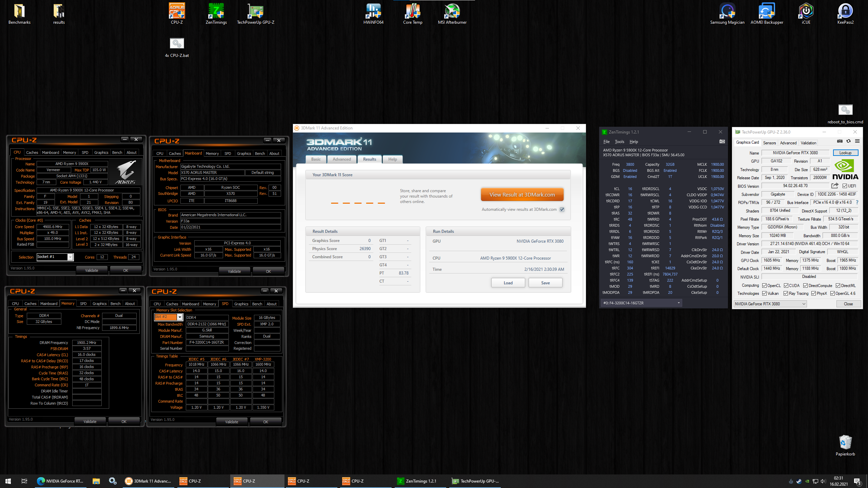The width and height of the screenshot is (868, 488).
Task: Open the GPU-Z hamburger menu icon
Action: [857, 141]
